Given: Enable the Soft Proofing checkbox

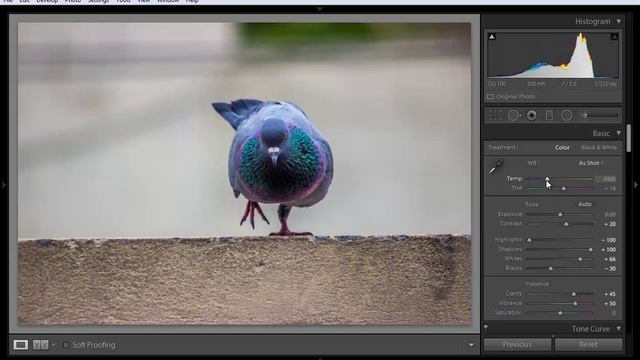Looking at the screenshot, I should [x=66, y=345].
